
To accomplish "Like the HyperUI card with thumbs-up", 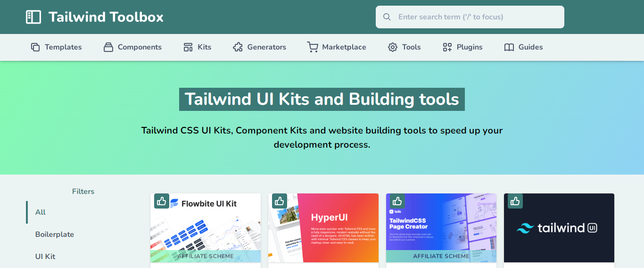I will coord(280,201).
